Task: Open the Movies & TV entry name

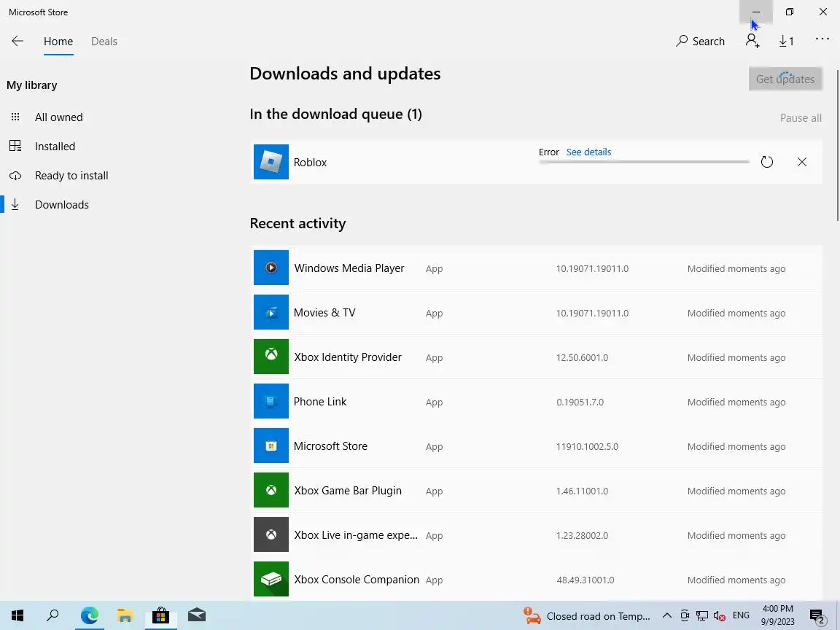Action: (x=324, y=313)
